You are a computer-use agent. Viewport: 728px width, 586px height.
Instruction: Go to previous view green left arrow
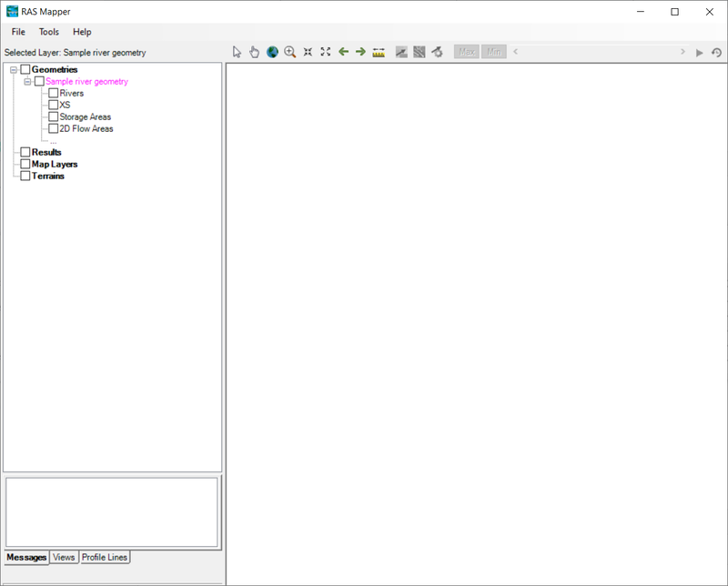point(344,52)
